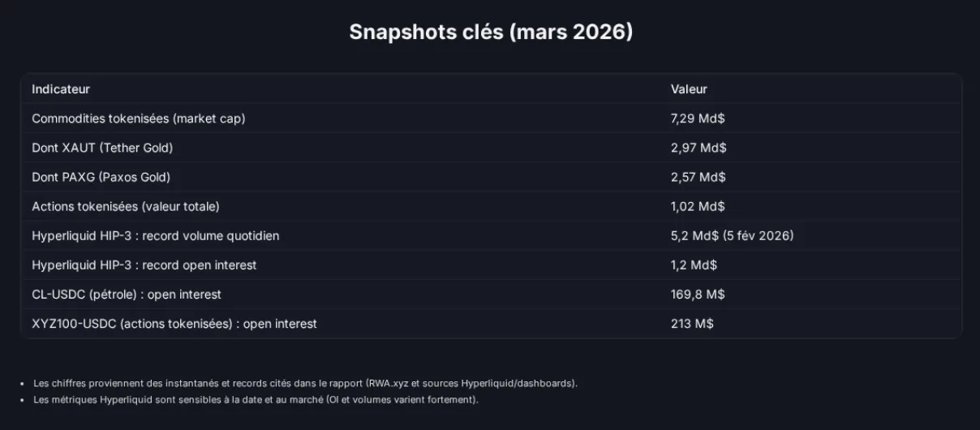The width and height of the screenshot is (980, 430).
Task: Click the "5,2 Md$ (5 fév 2026)" value
Action: click(732, 235)
